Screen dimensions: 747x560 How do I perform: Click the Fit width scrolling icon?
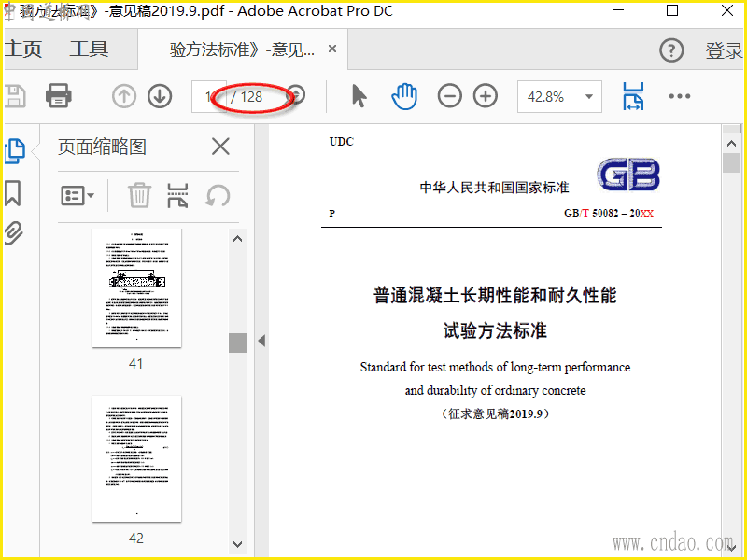[633, 96]
